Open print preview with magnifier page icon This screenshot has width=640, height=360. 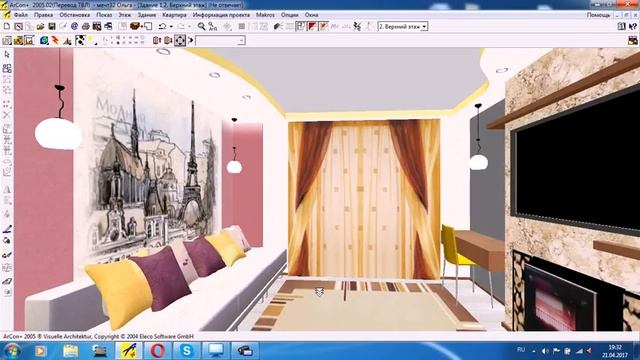[x=18, y=26]
